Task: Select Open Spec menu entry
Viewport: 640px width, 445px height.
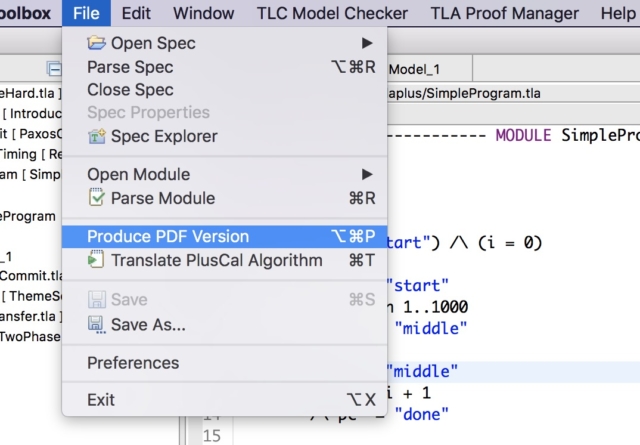Action: pyautogui.click(x=224, y=43)
